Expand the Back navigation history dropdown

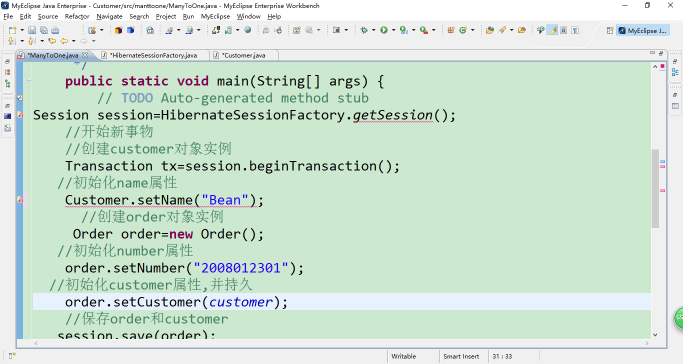tap(74, 41)
